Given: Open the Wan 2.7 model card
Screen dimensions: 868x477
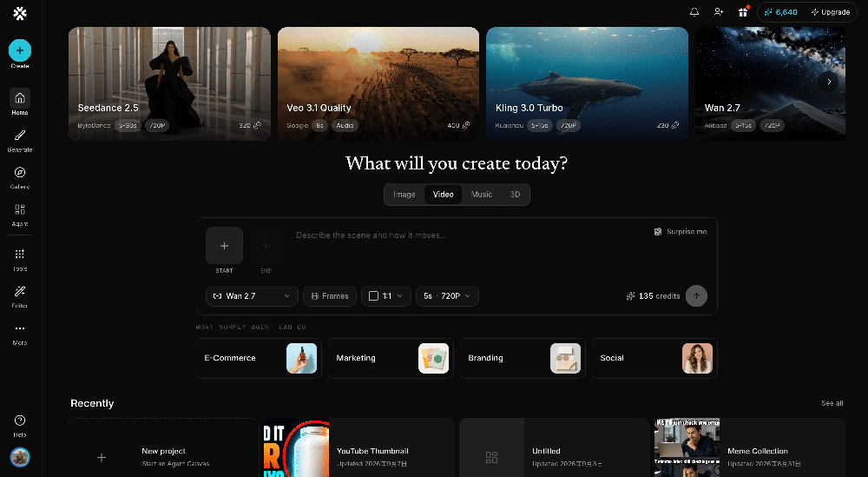Looking at the screenshot, I should pos(770,83).
